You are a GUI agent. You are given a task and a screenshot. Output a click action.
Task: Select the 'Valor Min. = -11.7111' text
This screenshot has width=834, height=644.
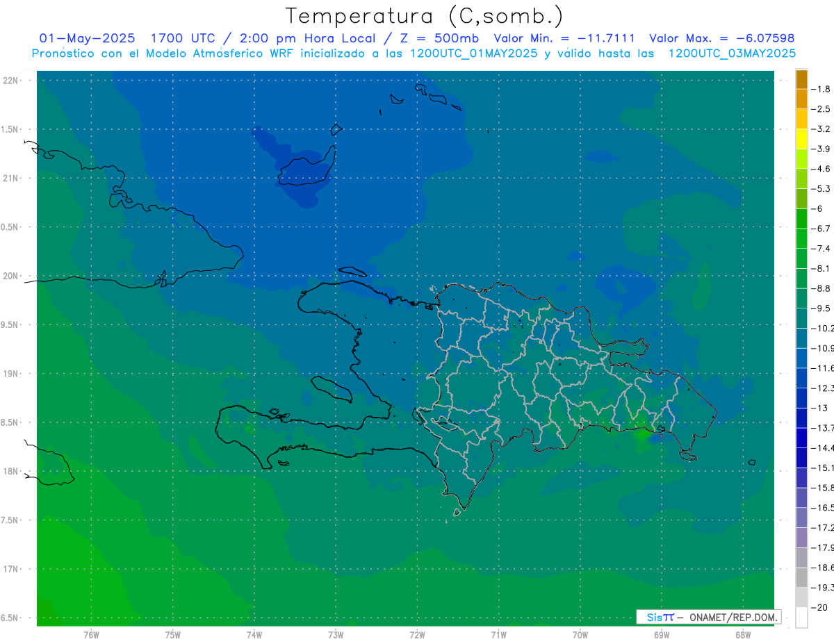(x=564, y=38)
